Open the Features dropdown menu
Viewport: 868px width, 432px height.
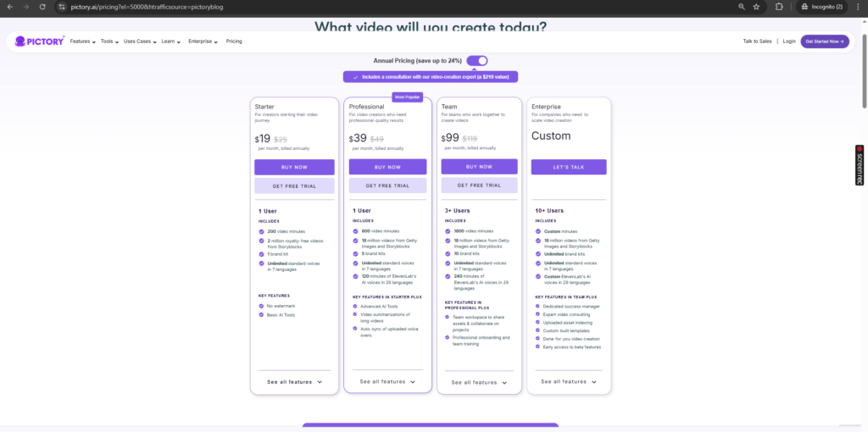pyautogui.click(x=82, y=42)
